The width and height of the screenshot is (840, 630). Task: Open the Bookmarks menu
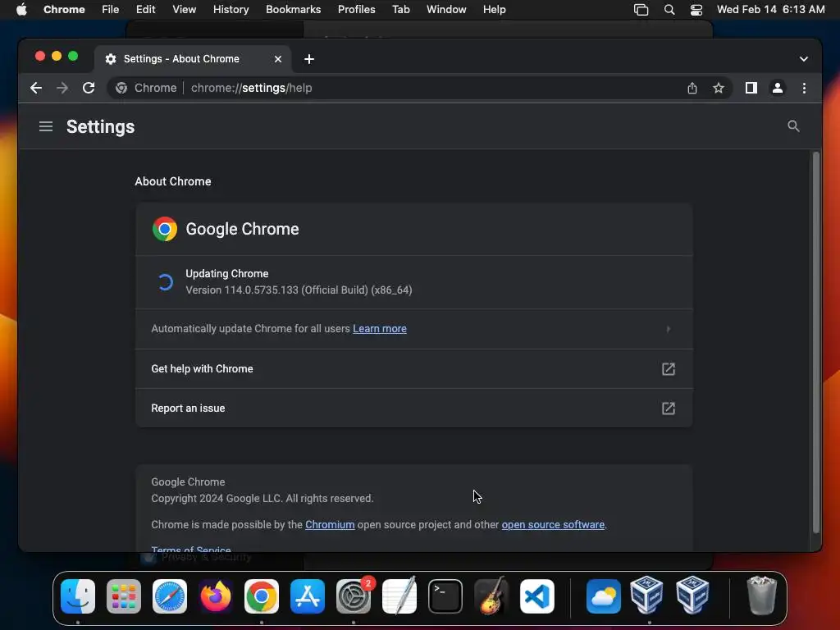293,10
